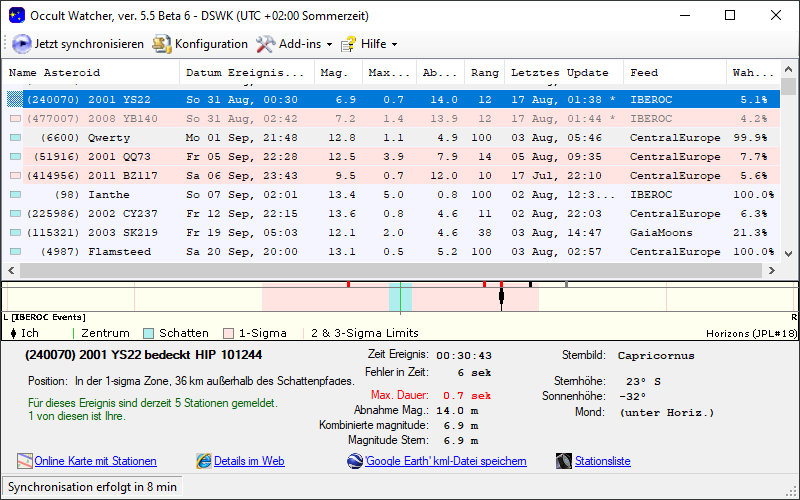The height and width of the screenshot is (500, 800).
Task: Click the Stationsliste list icon
Action: click(564, 461)
